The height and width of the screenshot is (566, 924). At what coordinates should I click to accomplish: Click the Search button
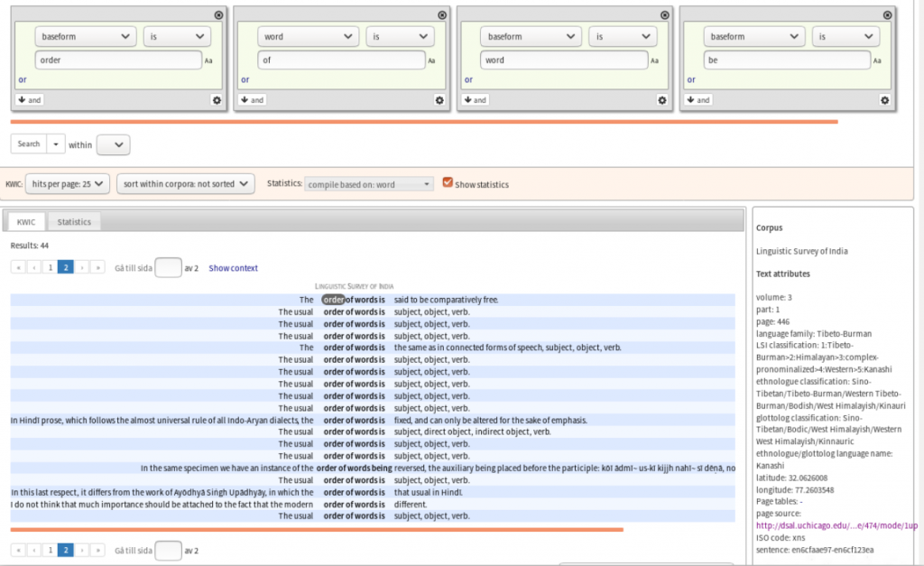(x=29, y=144)
